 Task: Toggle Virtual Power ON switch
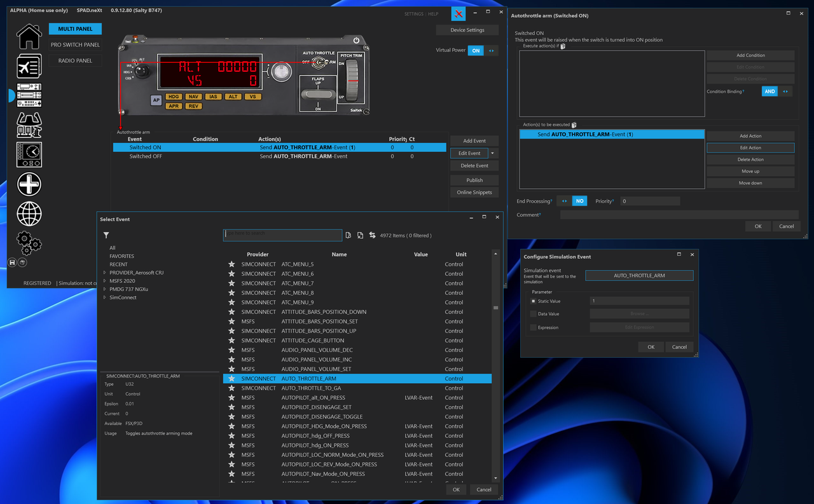click(x=476, y=50)
